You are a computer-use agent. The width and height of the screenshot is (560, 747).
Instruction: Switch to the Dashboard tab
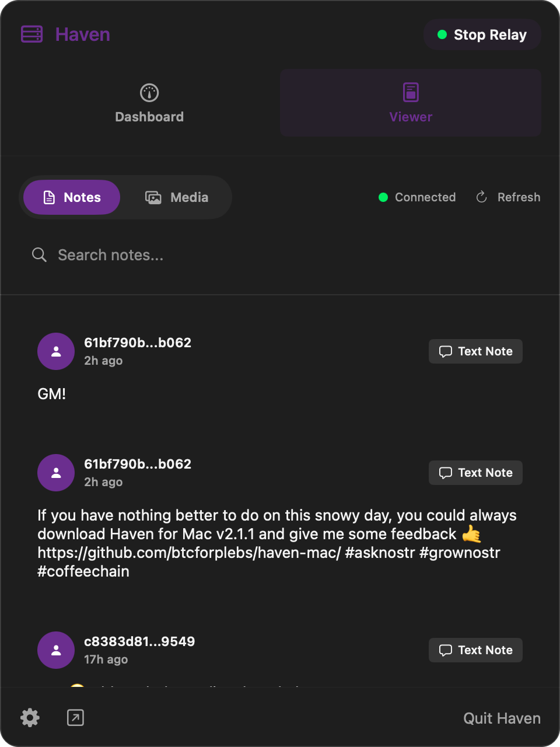point(149,103)
